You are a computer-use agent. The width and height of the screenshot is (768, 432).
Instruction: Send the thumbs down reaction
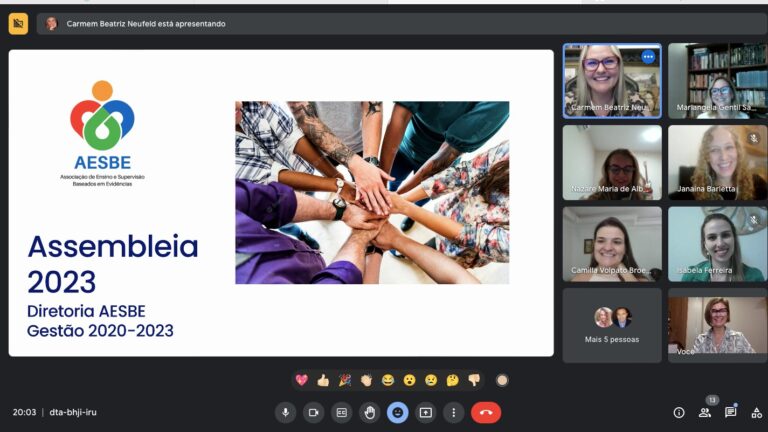pyautogui.click(x=474, y=380)
